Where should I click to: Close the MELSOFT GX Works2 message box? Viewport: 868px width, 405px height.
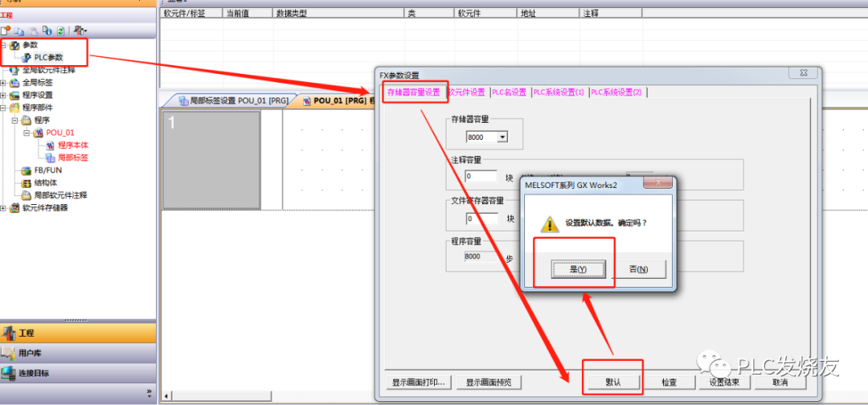pos(657,183)
